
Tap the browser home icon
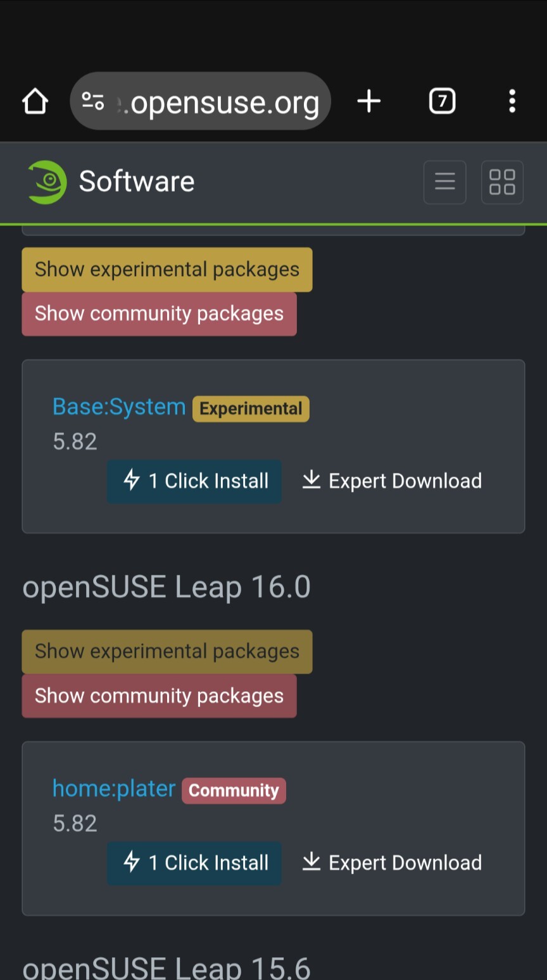coord(35,101)
